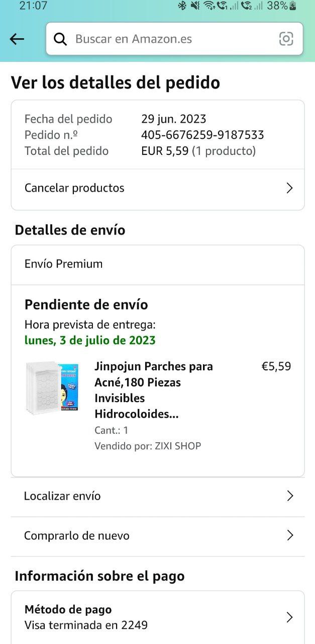
Task: Select Localizar envío option
Action: 158,496
